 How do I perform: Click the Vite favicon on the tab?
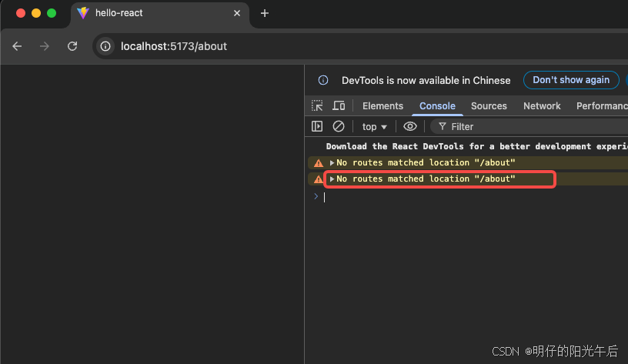[83, 13]
